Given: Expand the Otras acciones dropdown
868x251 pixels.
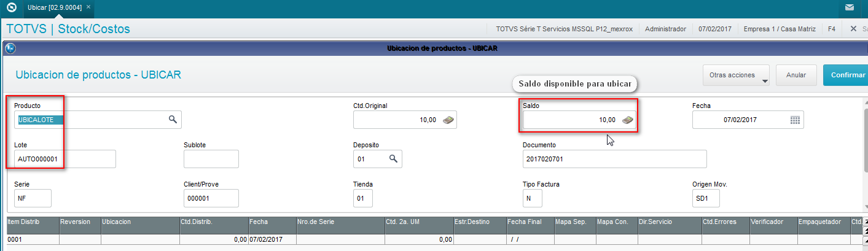Looking at the screenshot, I should click(x=737, y=75).
